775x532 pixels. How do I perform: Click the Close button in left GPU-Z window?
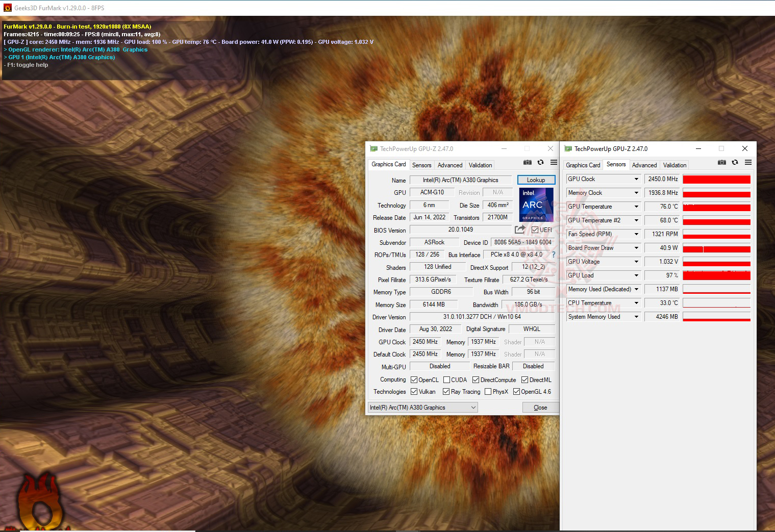[540, 408]
